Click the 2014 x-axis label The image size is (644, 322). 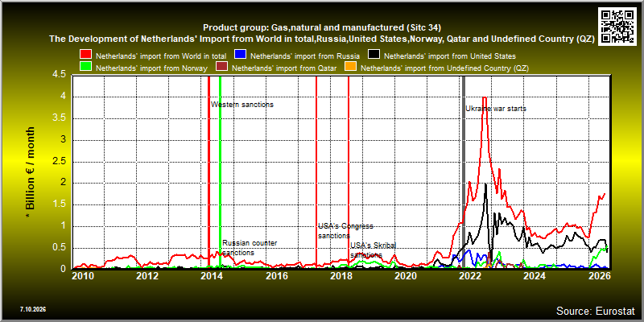click(212, 275)
